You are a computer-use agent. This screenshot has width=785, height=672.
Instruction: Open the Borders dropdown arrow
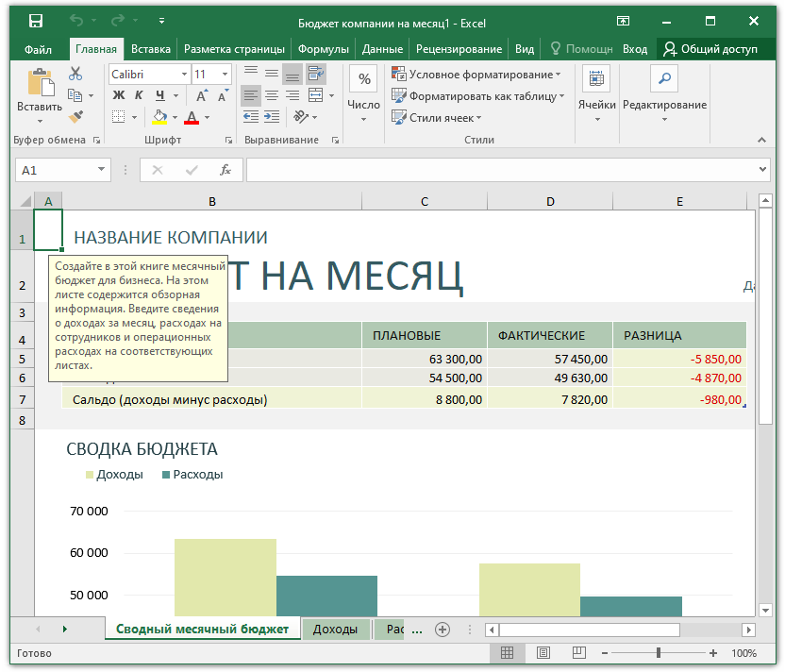tap(134, 118)
